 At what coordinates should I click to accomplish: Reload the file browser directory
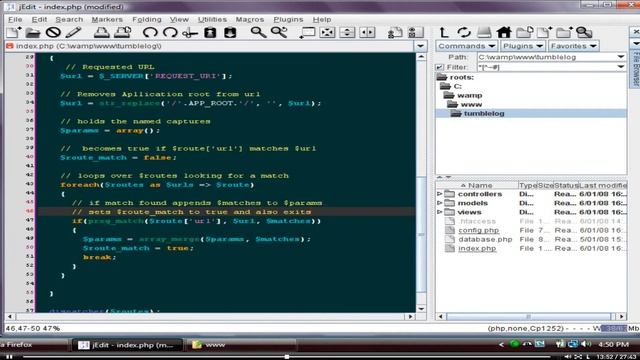464,32
